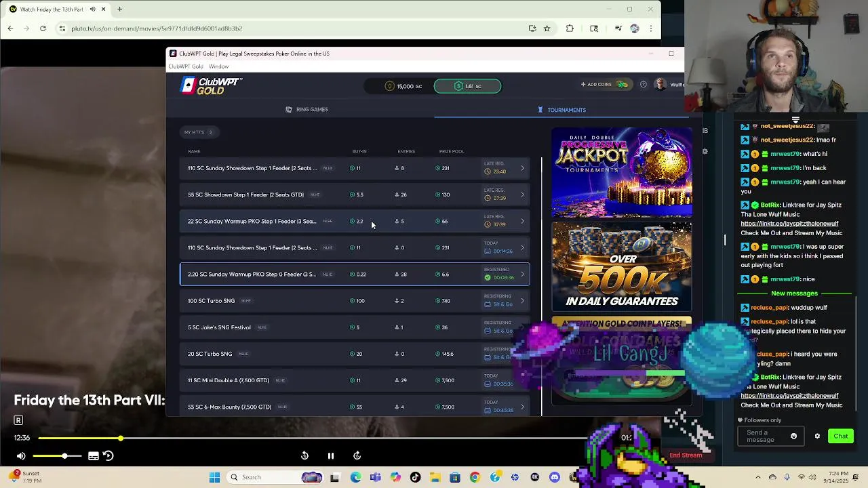868x488 pixels.
Task: Open Discord from the taskbar
Action: click(x=555, y=477)
